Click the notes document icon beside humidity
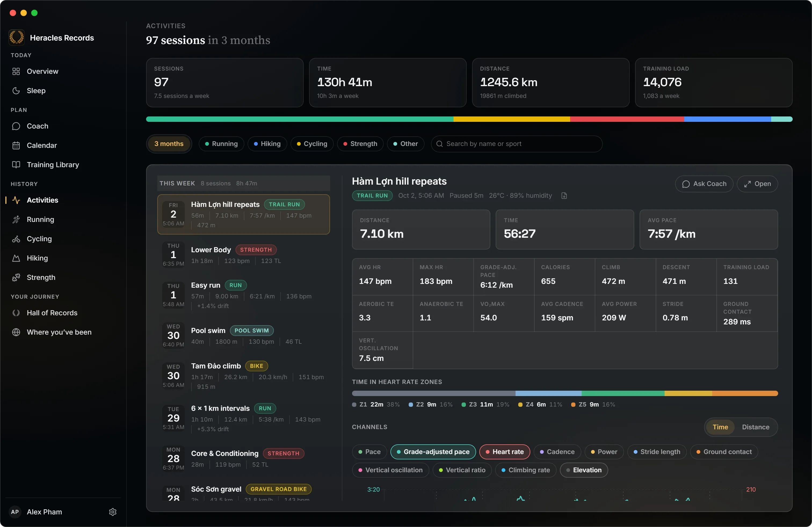The height and width of the screenshot is (527, 812). tap(564, 196)
